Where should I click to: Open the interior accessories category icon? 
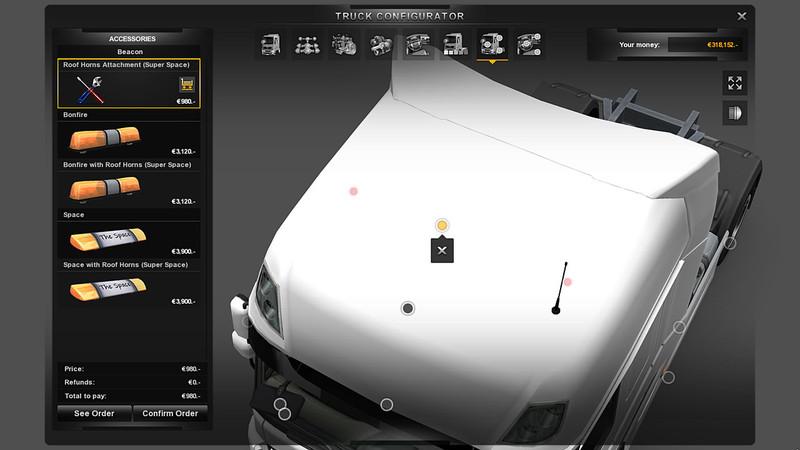(528, 45)
